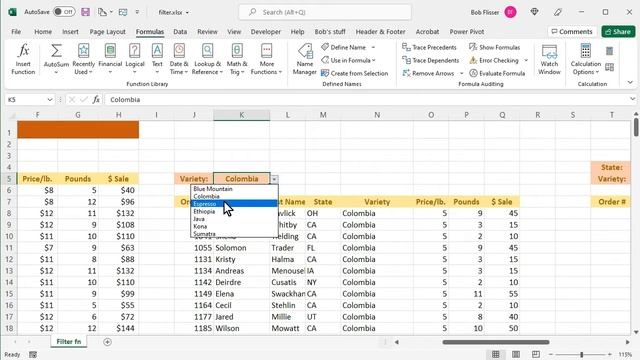Switch to Page Layout view in status bar
This screenshot has height=360, width=640.
coord(516,354)
